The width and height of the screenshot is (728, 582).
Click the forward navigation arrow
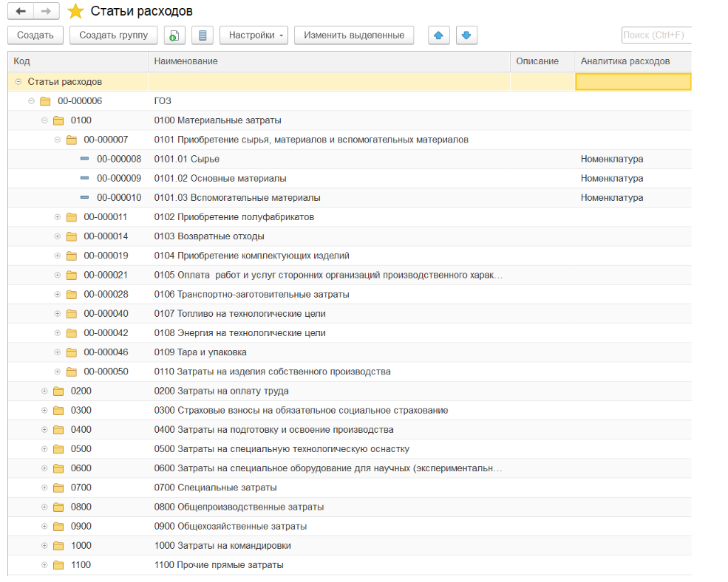(46, 11)
